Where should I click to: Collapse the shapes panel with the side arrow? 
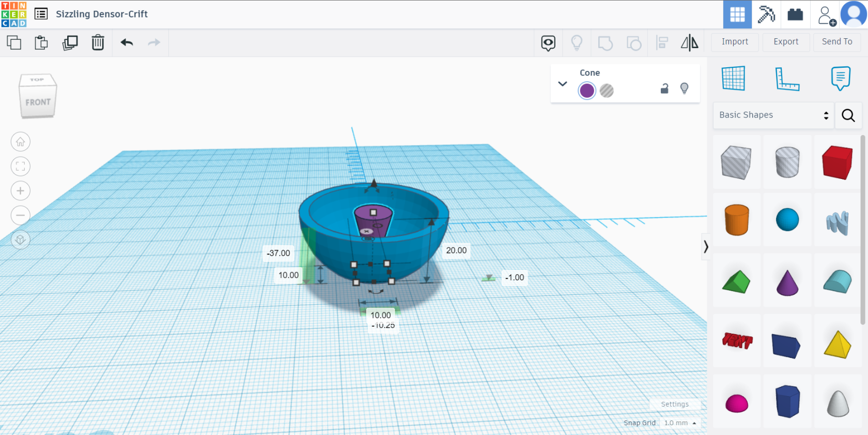pos(706,247)
